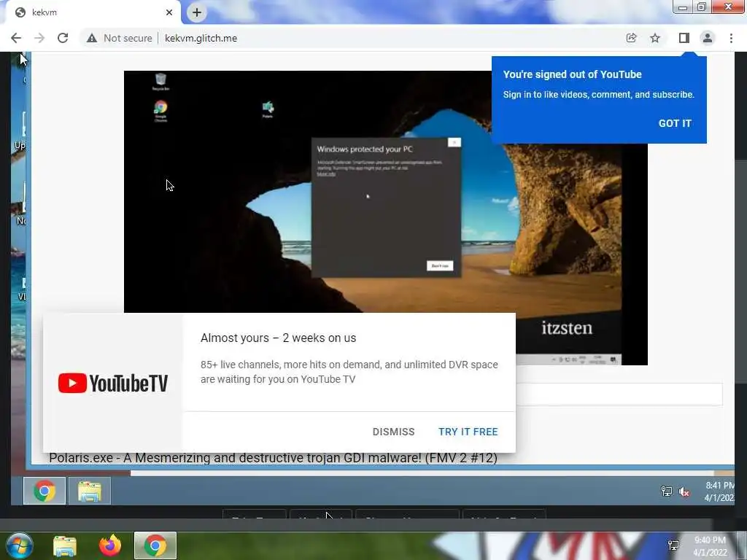The width and height of the screenshot is (747, 560).
Task: Click the YouTube TV logo
Action: [113, 384]
